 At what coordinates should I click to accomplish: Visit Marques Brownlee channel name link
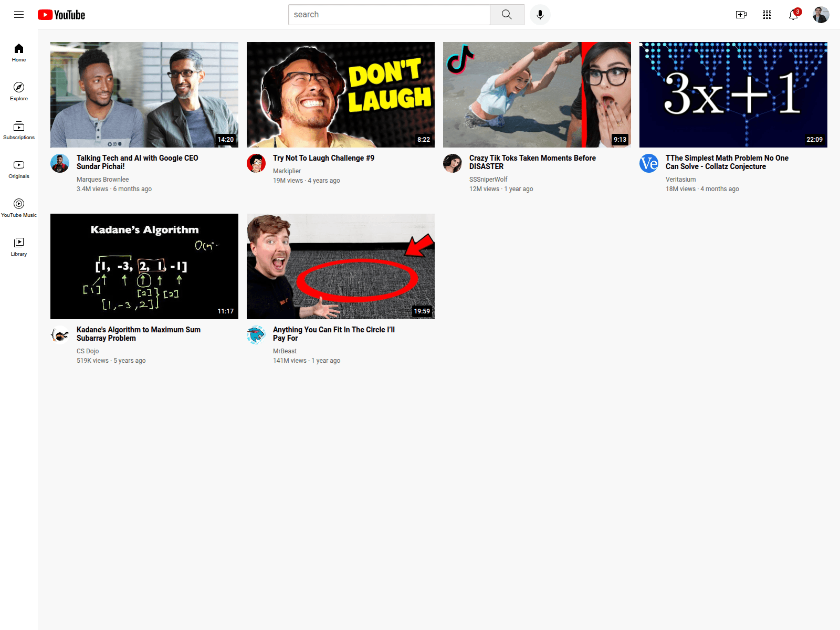(102, 180)
